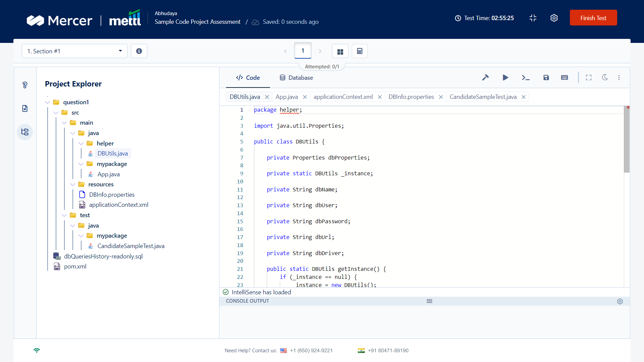Open the Section #1 dropdown
The height and width of the screenshot is (362, 644).
pyautogui.click(x=74, y=51)
